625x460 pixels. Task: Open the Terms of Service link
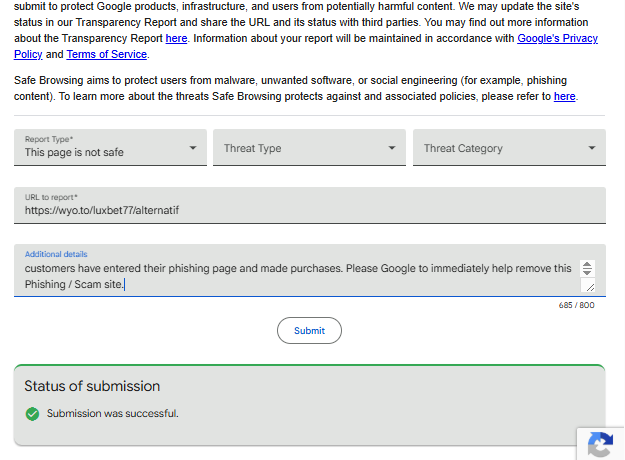[x=107, y=54]
